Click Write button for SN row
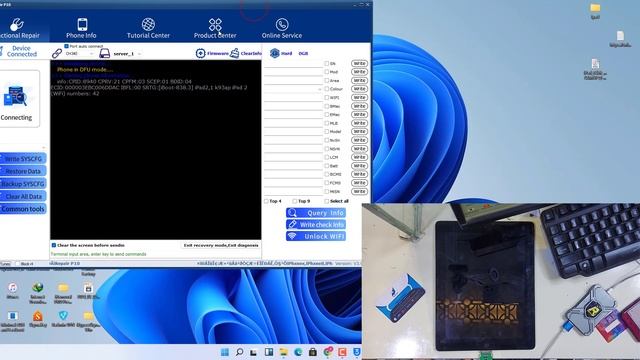 359,64
